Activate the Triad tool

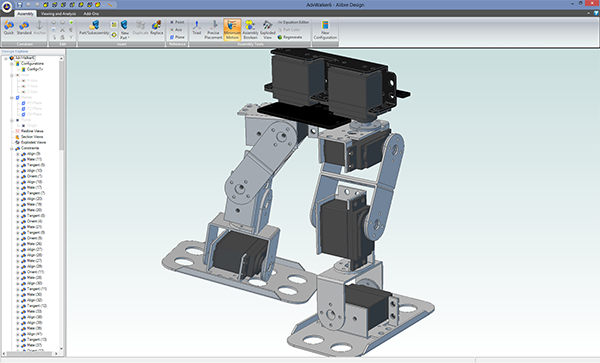click(197, 28)
